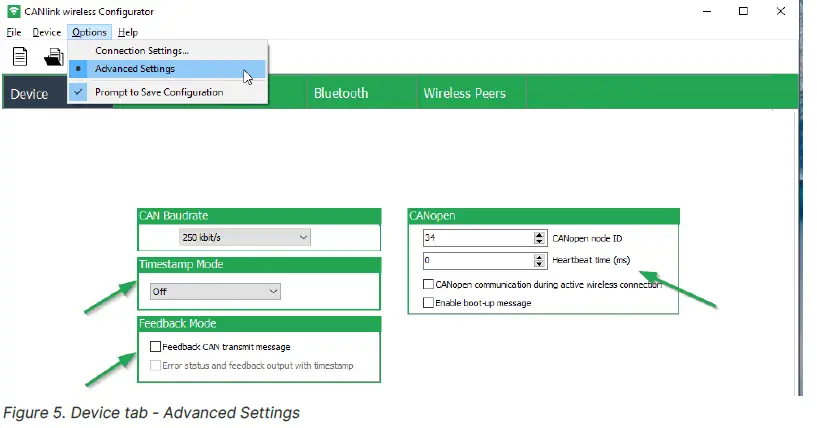Select Connection Settings from Options menu
The width and height of the screenshot is (817, 428).
tap(141, 50)
